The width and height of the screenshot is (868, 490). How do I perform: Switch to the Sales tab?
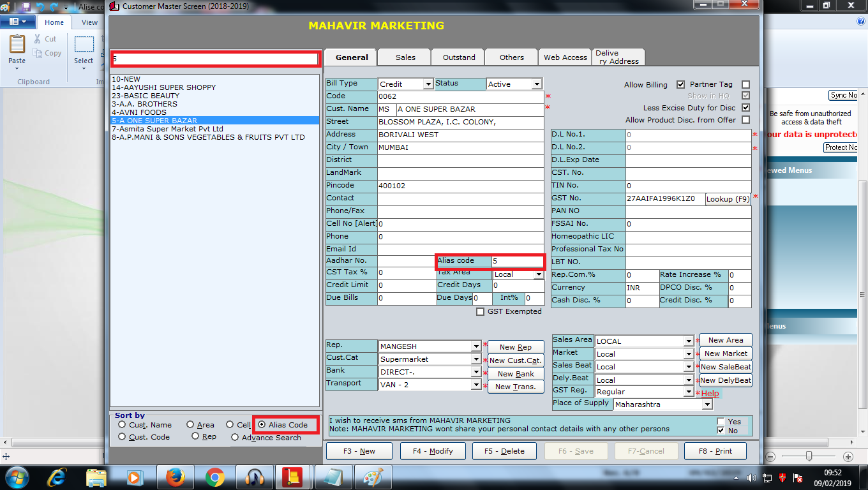[x=405, y=57]
